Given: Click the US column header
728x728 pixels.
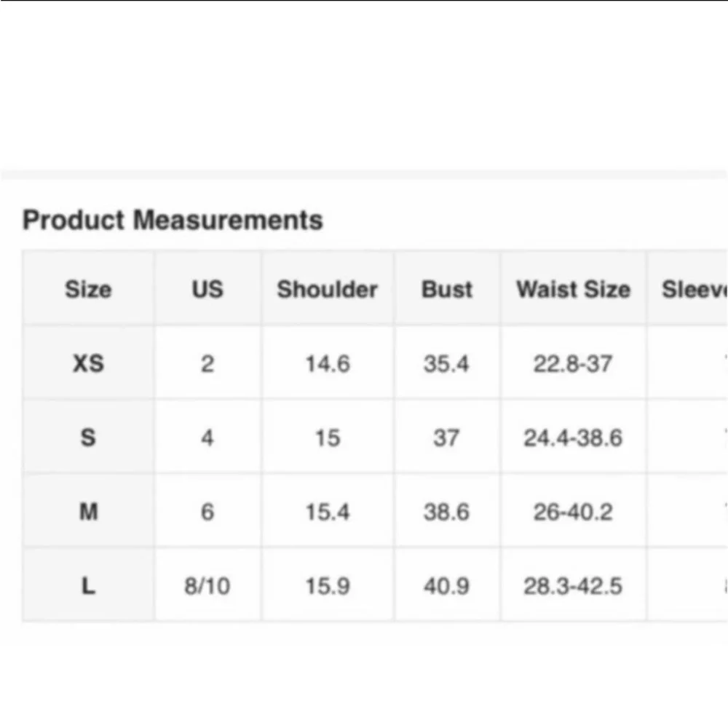Looking at the screenshot, I should click(x=207, y=289).
